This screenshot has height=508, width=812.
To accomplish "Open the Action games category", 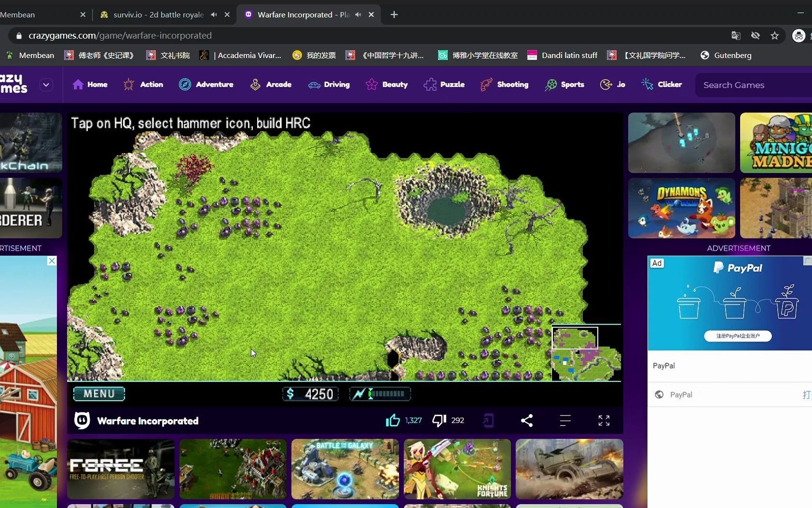I will (143, 85).
